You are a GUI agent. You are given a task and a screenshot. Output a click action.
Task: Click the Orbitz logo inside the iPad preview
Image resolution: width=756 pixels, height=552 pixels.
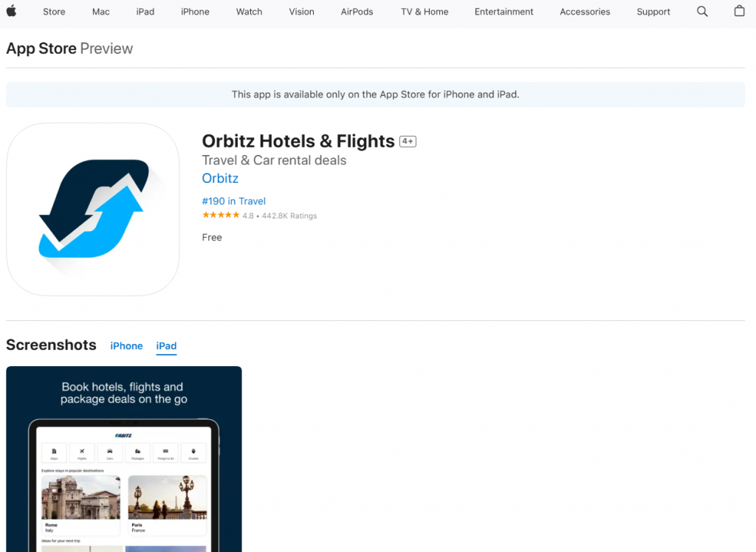click(x=123, y=435)
